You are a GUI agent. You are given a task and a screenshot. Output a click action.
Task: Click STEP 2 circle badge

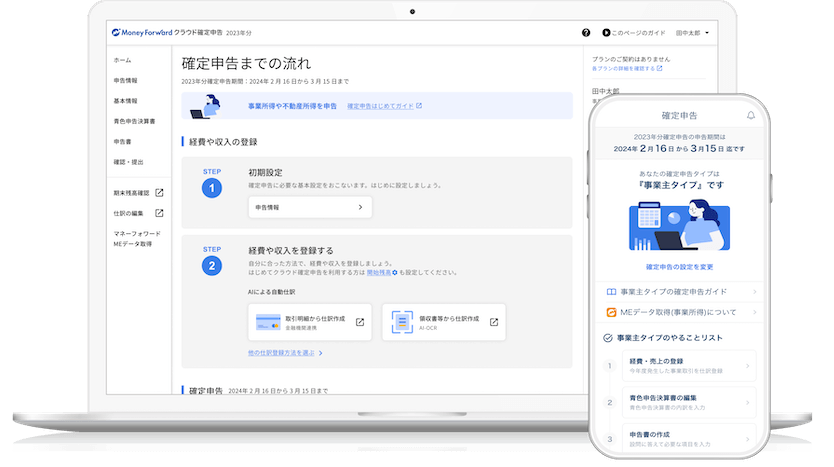point(212,265)
